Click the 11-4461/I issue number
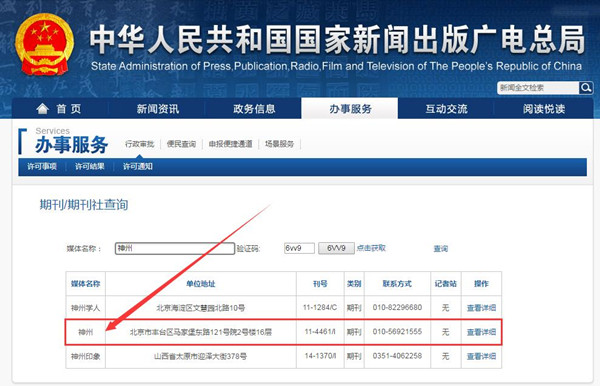Image resolution: width=600 pixels, height=386 pixels. 320,332
